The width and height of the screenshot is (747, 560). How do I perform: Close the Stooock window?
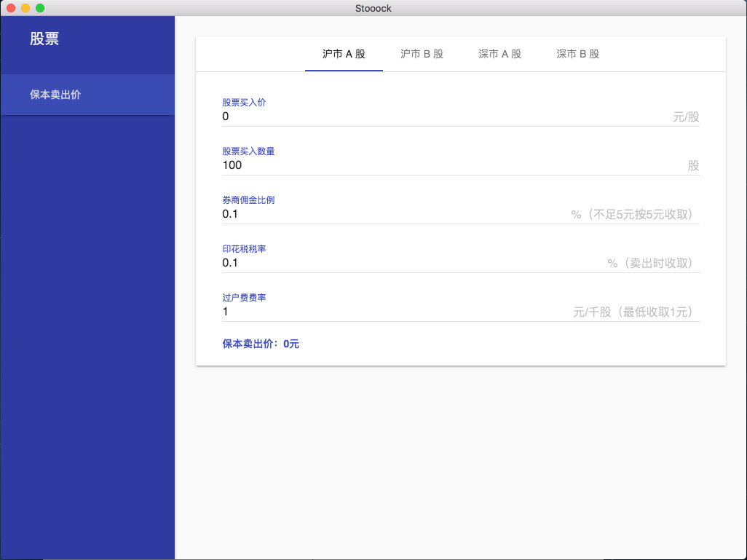pos(11,8)
